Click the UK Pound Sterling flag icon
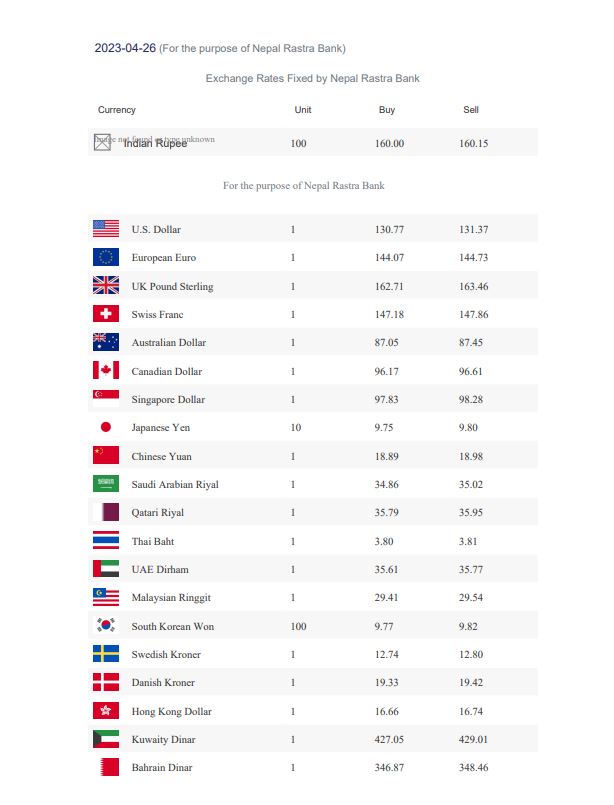This screenshot has height=805, width=614. tap(106, 286)
